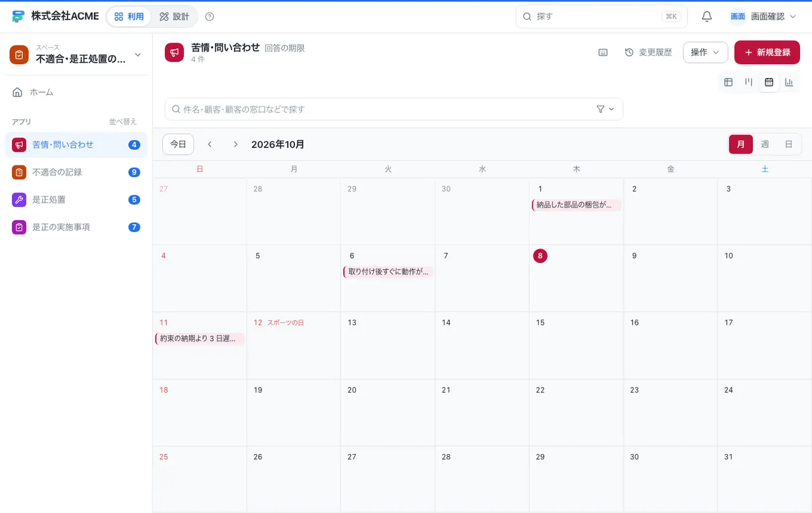Click the 苦情・問い合わせ megaphone header icon
Screen dimensions: 812x513
(x=174, y=53)
